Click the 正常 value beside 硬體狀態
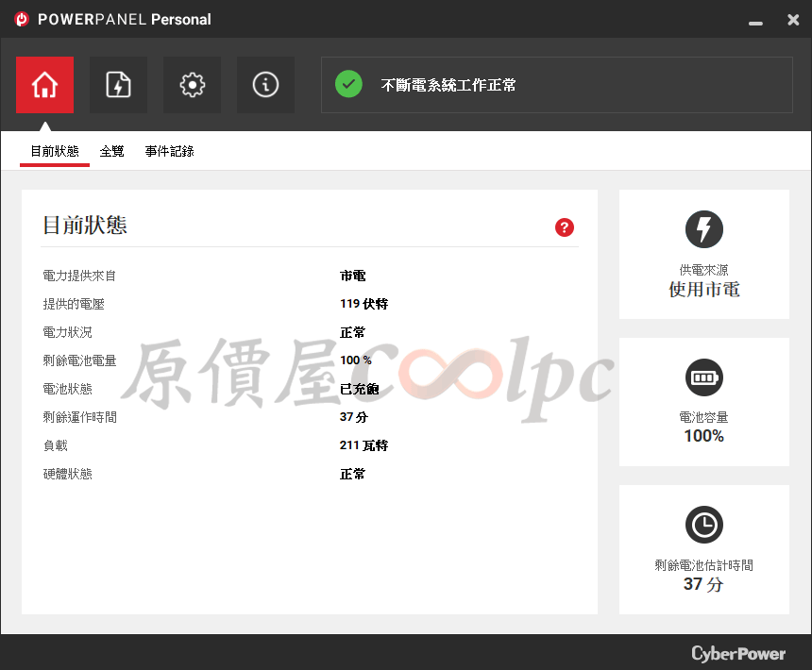The image size is (812, 670). [353, 474]
